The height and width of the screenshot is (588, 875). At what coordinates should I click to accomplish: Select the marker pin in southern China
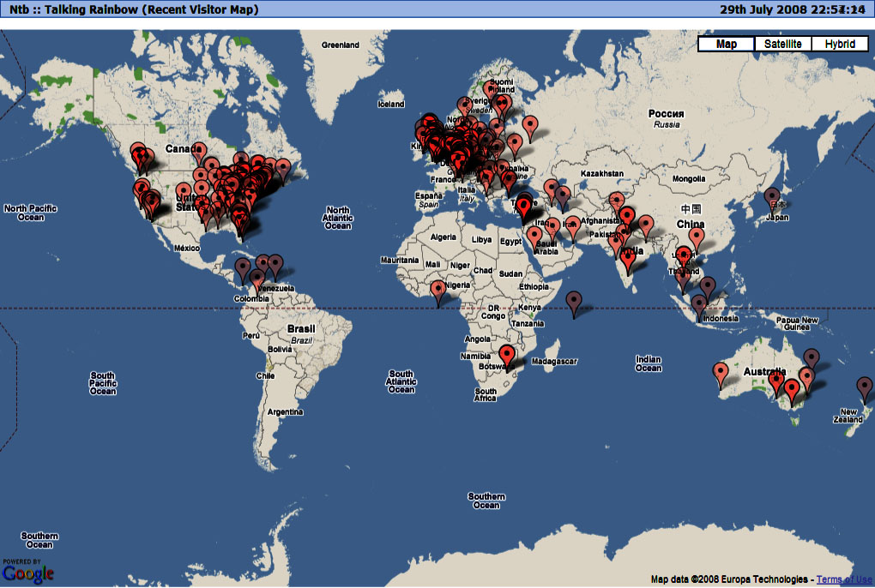[696, 237]
